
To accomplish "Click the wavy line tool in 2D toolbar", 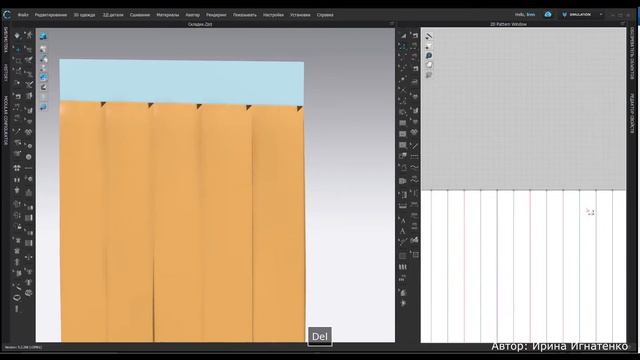I will coord(414,167).
